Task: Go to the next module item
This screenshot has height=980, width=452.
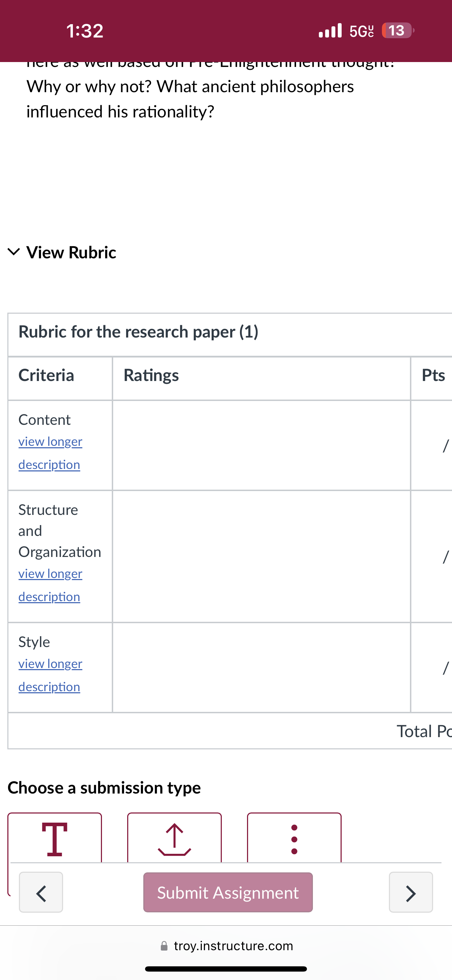Action: click(411, 892)
